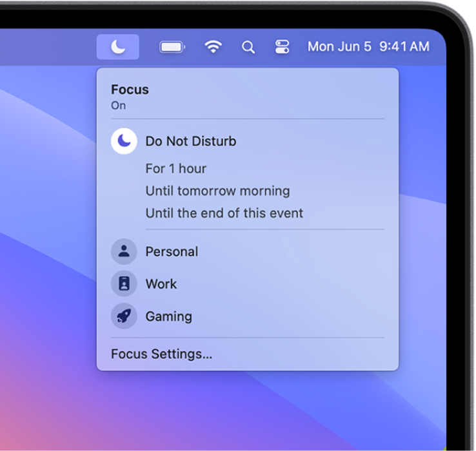476x451 pixels.
Task: Choose Until the end of this event
Action: click(x=224, y=213)
